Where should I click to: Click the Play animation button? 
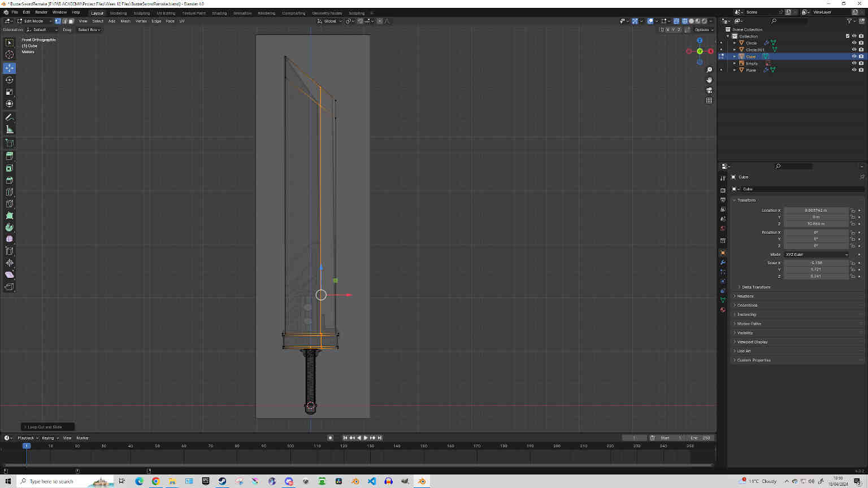point(366,438)
